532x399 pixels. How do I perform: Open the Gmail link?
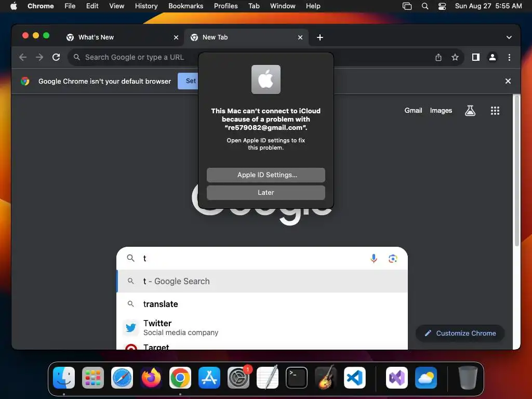413,111
